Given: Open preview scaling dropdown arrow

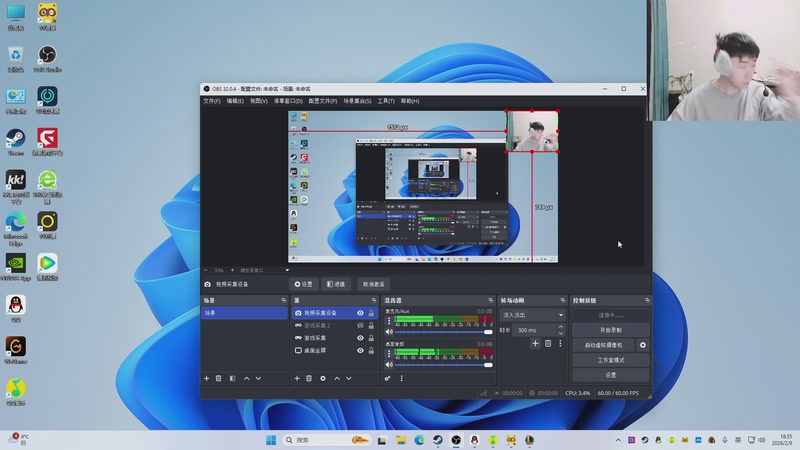Looking at the screenshot, I should tap(287, 270).
